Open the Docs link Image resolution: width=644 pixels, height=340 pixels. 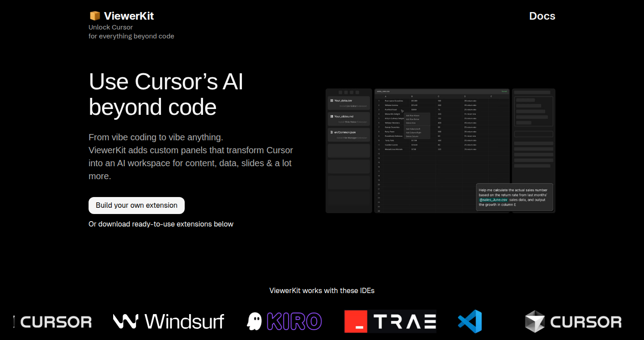(542, 16)
